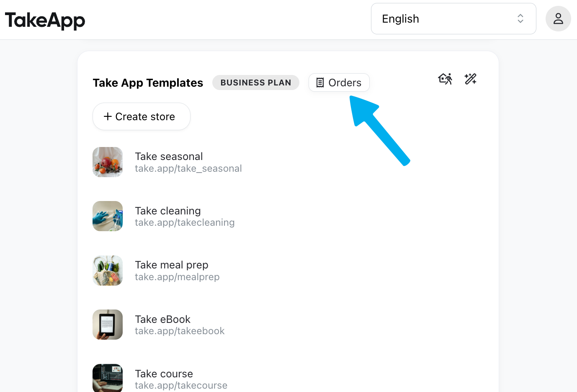The width and height of the screenshot is (577, 392).
Task: Click the Take eBook reader thumbnail
Action: coord(108,325)
